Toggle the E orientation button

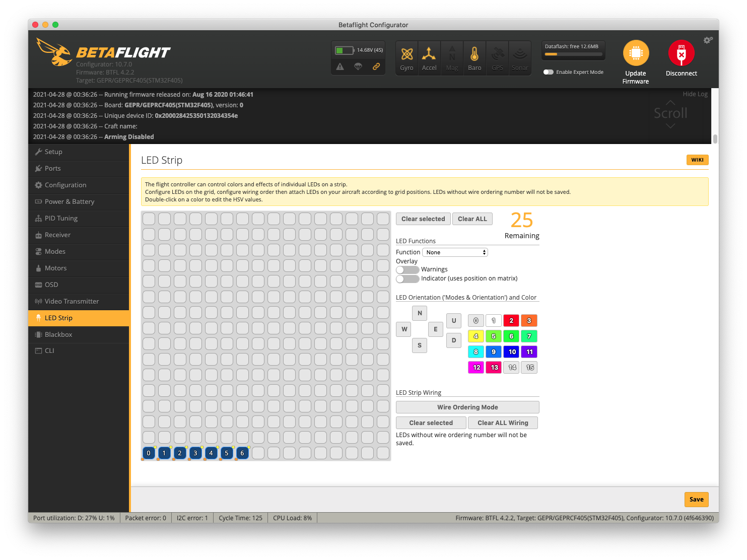click(x=436, y=329)
